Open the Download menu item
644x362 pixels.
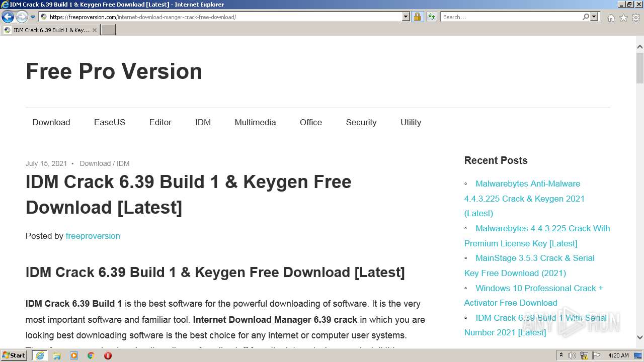(51, 122)
